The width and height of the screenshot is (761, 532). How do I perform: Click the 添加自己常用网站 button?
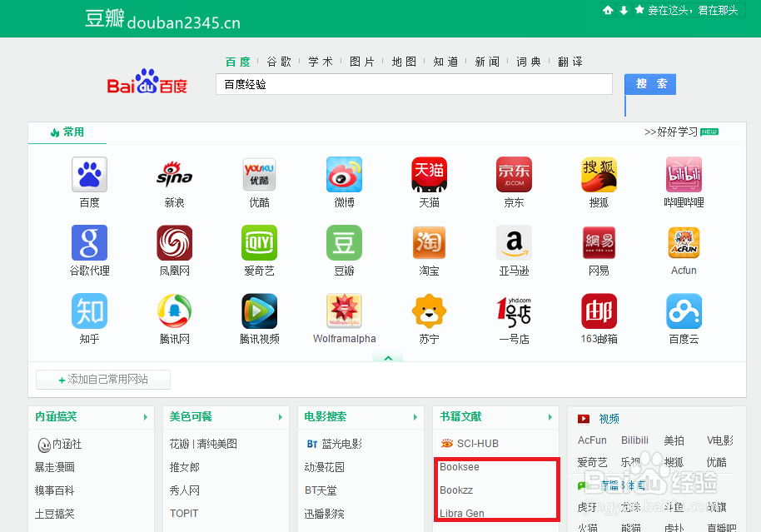(x=103, y=380)
